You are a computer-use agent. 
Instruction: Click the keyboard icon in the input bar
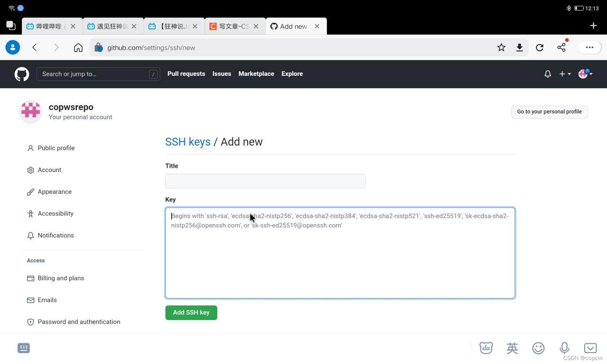tap(24, 348)
